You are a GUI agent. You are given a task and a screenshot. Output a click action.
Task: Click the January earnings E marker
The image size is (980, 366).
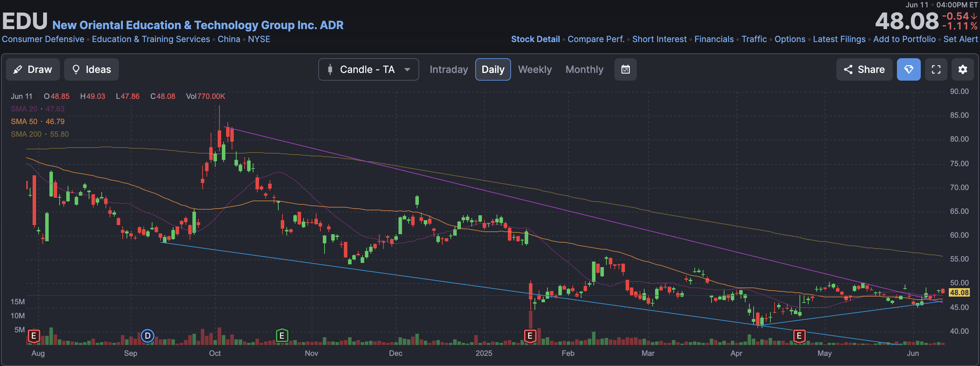click(x=530, y=336)
